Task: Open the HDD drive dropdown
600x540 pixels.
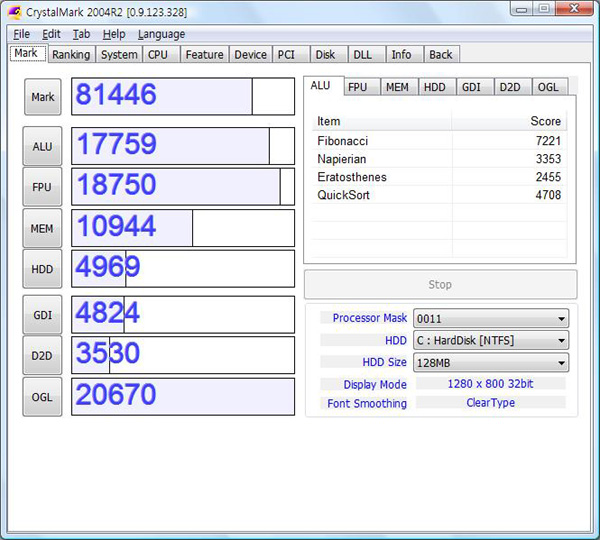Action: tap(491, 340)
